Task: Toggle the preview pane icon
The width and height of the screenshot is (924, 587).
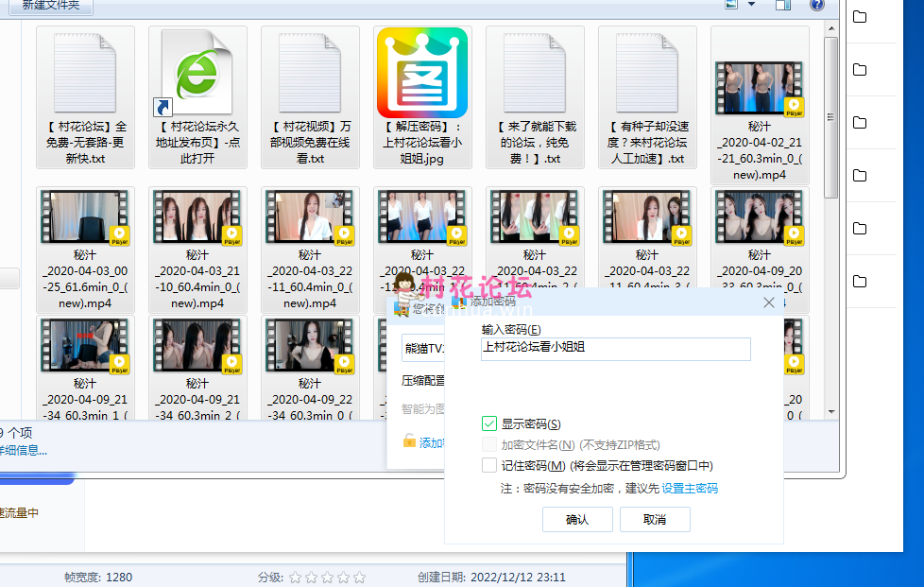Action: point(782,5)
